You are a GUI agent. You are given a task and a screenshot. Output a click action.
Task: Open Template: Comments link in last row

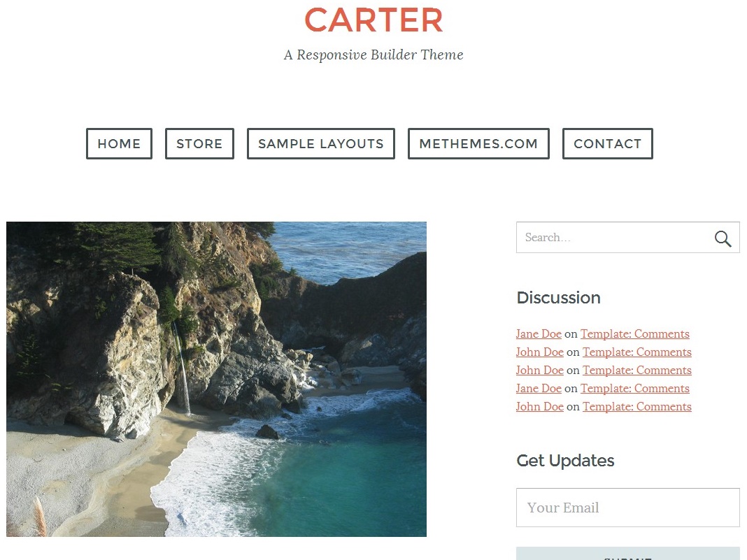(637, 406)
